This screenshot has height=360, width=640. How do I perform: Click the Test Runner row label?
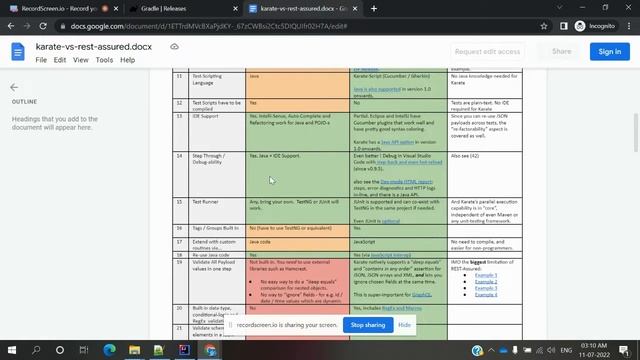[205, 202]
